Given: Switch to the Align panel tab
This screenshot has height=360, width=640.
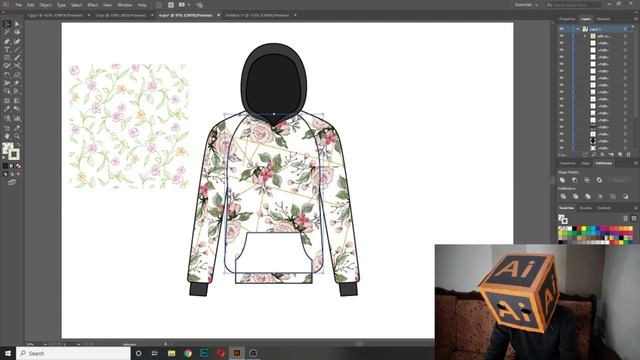Looking at the screenshot, I should click(x=585, y=163).
